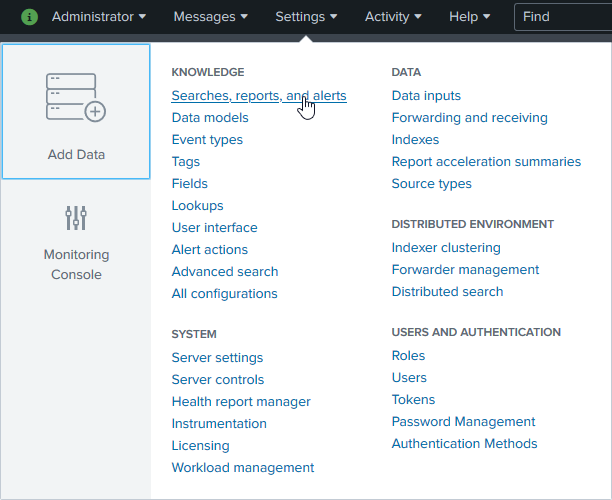Click the Add Data label
This screenshot has height=500, width=612.
tap(76, 155)
